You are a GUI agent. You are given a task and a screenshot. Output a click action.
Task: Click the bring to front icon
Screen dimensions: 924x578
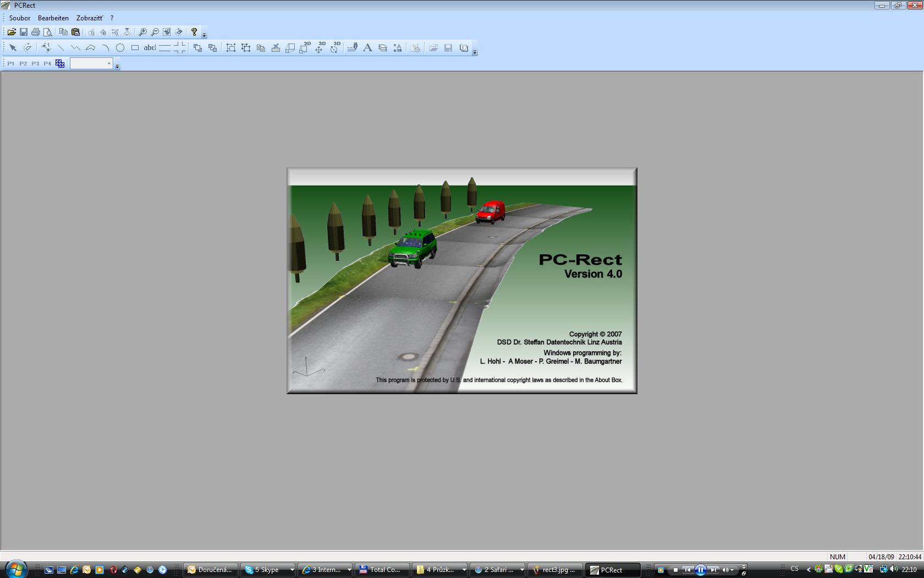pyautogui.click(x=197, y=48)
